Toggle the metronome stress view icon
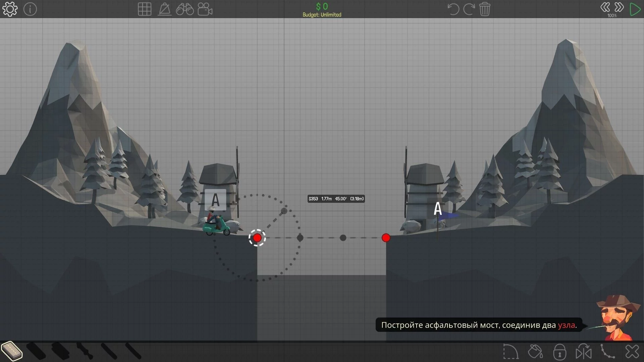644x362 pixels. click(164, 9)
